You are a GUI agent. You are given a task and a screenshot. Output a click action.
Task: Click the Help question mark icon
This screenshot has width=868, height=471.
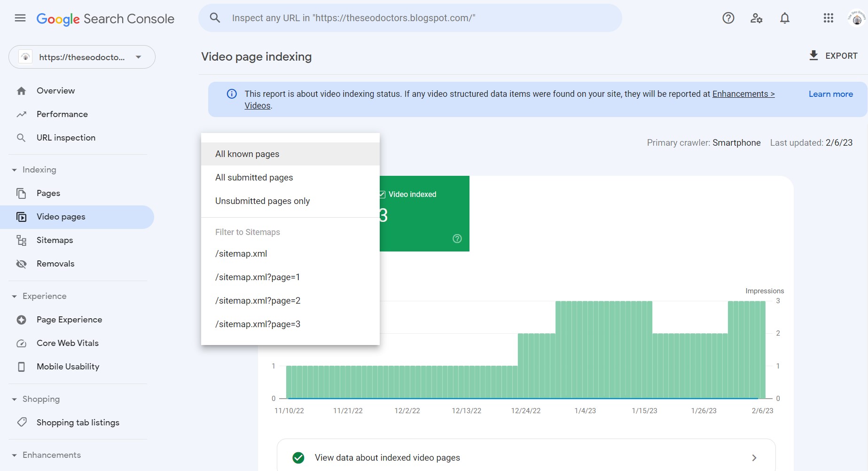point(728,18)
